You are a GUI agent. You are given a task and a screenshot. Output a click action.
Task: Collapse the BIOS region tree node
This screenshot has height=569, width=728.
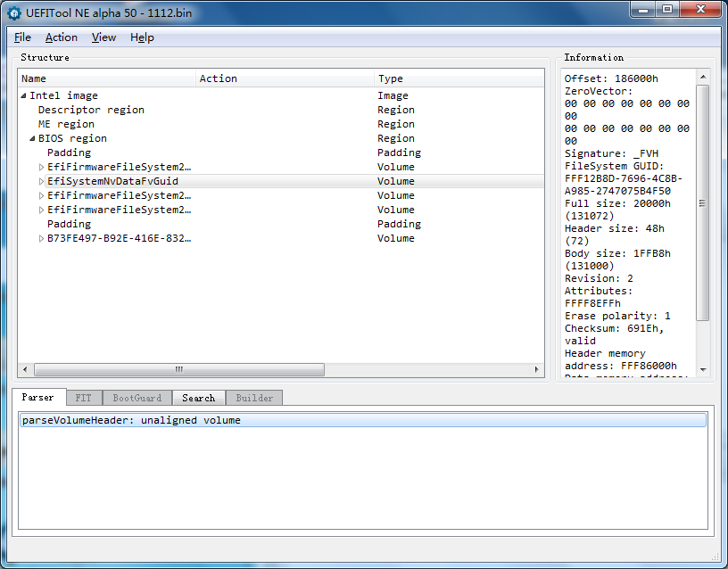tap(32, 138)
